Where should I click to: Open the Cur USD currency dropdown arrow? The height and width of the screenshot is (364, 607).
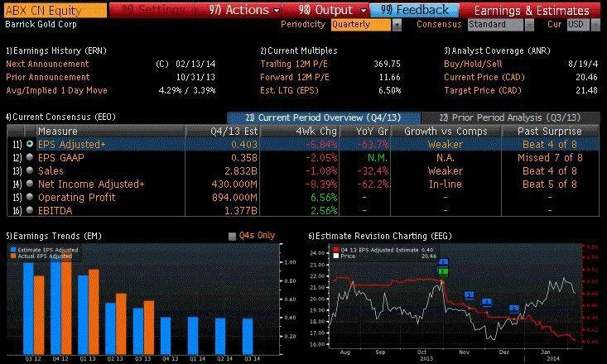click(x=595, y=25)
